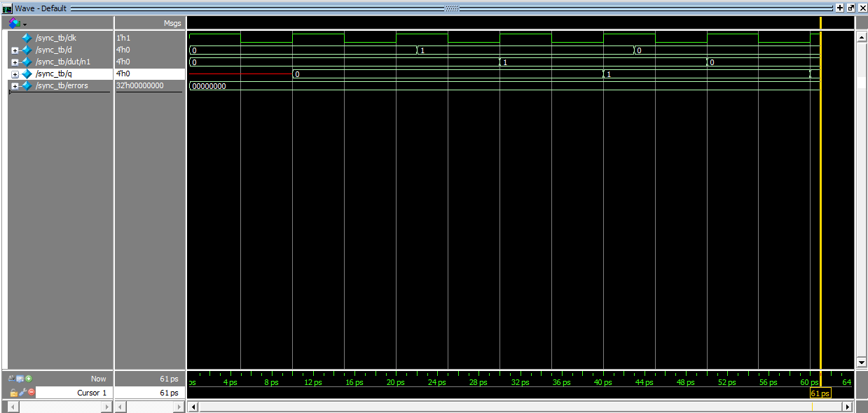The height and width of the screenshot is (413, 868).
Task: Click the zoom plus icon in the title bar
Action: pos(840,8)
